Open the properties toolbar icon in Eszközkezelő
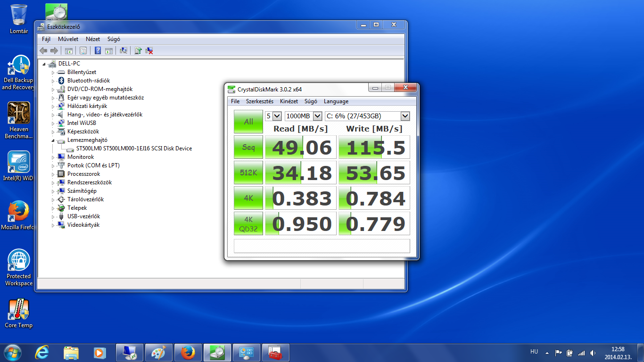644x362 pixels. point(83,50)
